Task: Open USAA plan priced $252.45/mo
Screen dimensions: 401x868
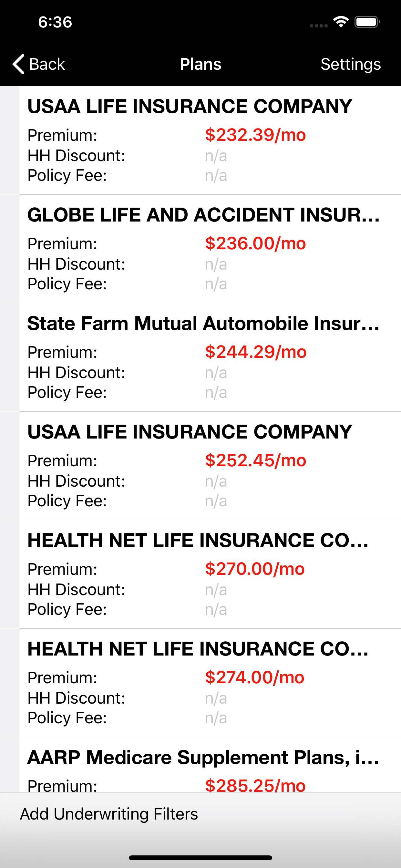Action: coord(210,466)
